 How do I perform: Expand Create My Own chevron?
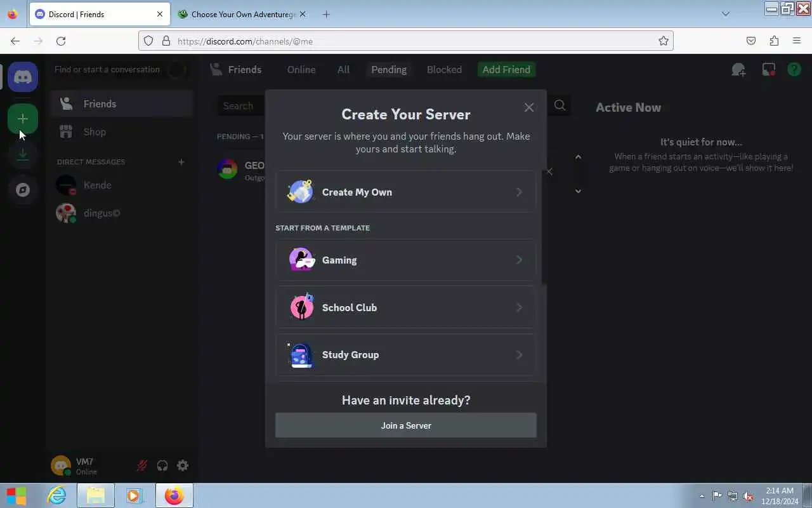pos(519,192)
